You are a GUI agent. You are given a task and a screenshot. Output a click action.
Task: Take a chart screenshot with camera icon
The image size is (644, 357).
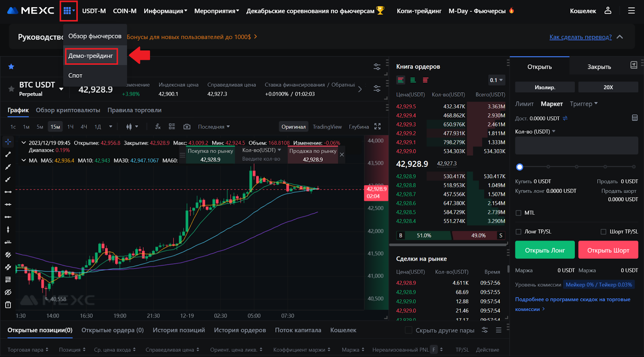[x=187, y=127]
